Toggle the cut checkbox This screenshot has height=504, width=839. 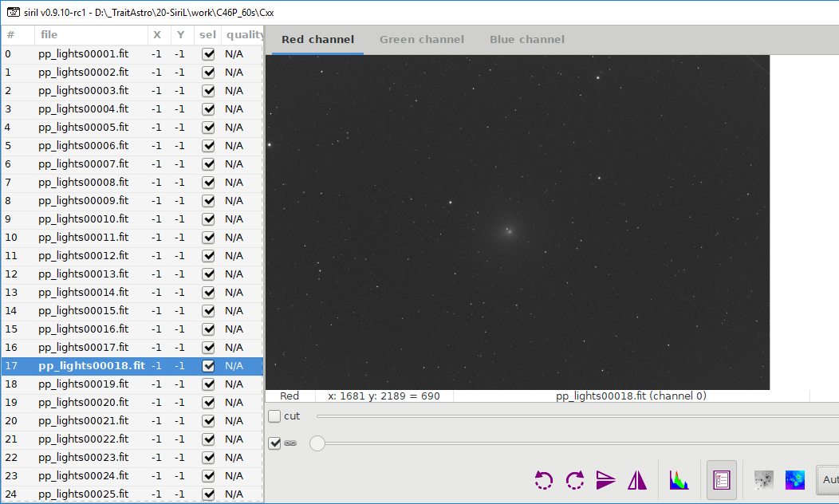point(274,415)
